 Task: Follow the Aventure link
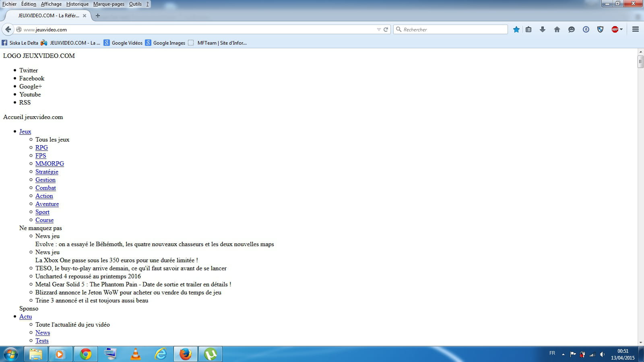coord(47,204)
